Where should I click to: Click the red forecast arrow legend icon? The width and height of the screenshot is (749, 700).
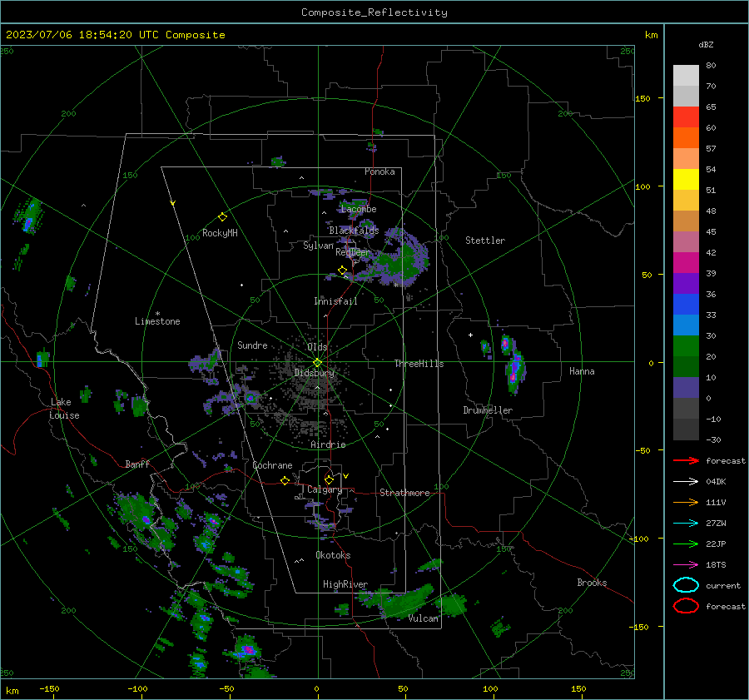686,460
